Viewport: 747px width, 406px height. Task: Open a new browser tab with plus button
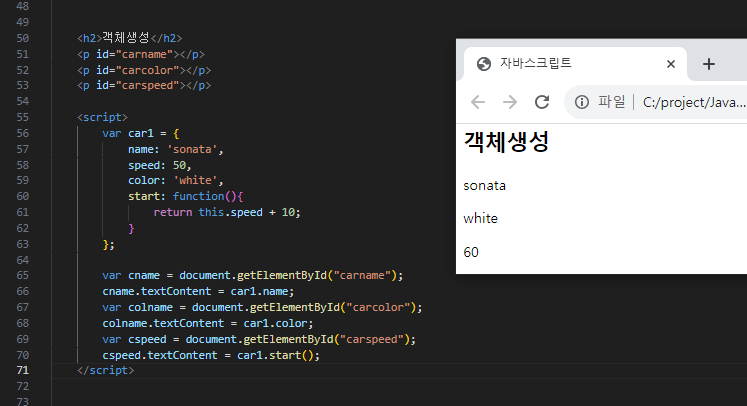tap(709, 64)
